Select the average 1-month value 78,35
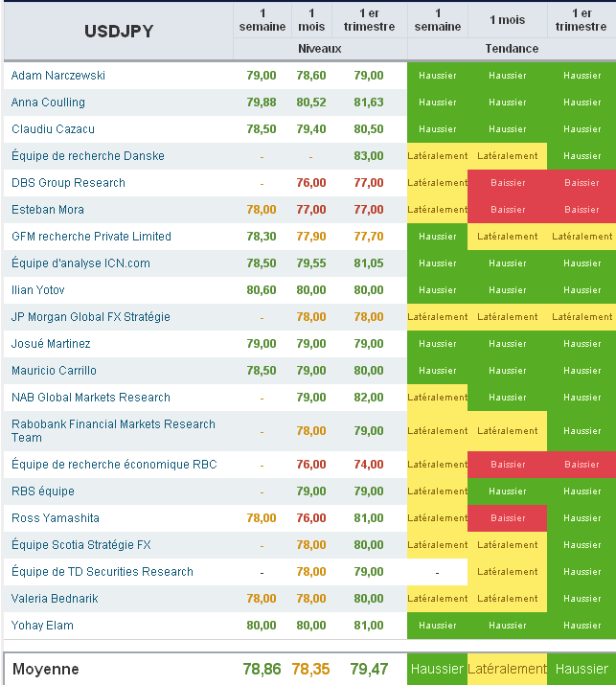616x685 pixels. tap(310, 669)
